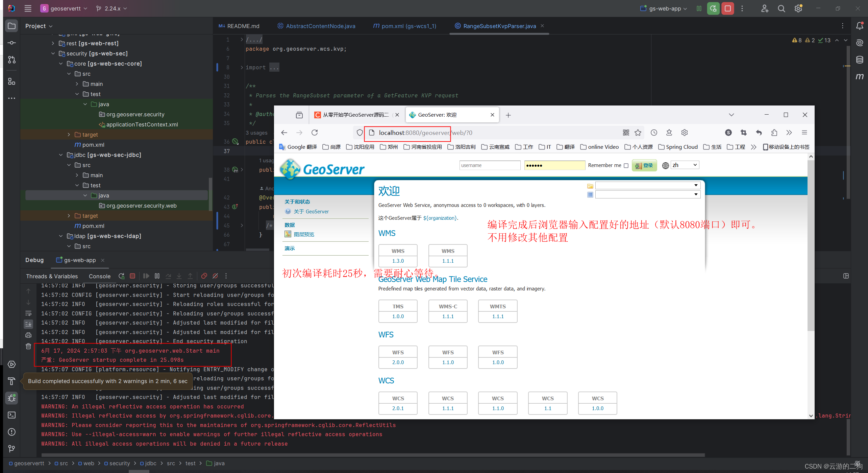Image resolution: width=868 pixels, height=473 pixels.
Task: Select the pom.xml gs-wcs1_1 tab
Action: pos(407,26)
